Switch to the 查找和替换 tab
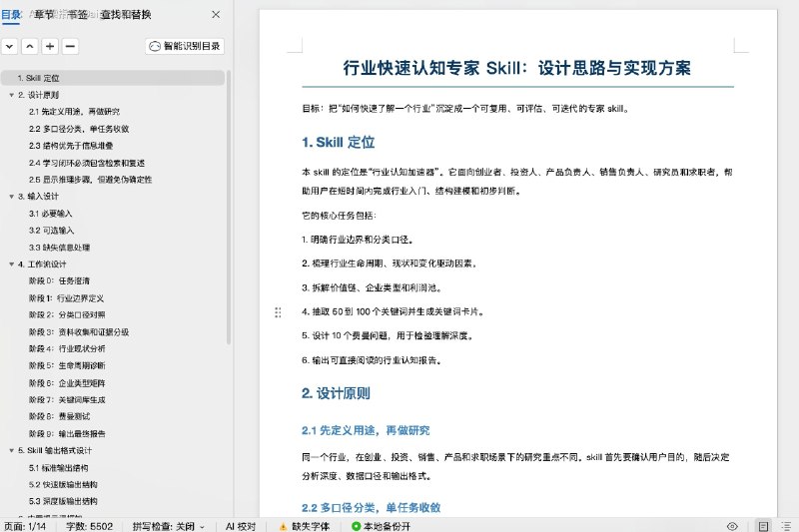 (126, 14)
